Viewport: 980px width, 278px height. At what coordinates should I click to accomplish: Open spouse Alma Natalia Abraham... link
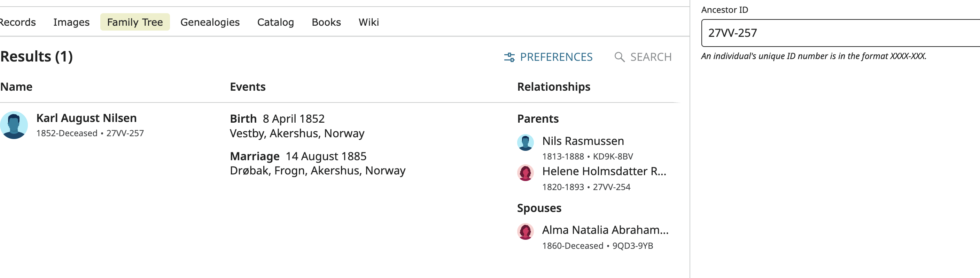click(x=605, y=230)
